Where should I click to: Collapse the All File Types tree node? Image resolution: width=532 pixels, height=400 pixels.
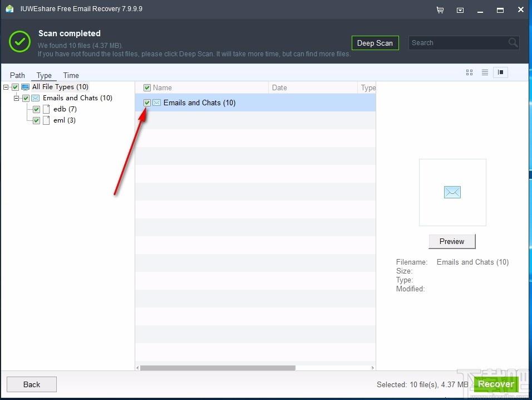coord(6,87)
